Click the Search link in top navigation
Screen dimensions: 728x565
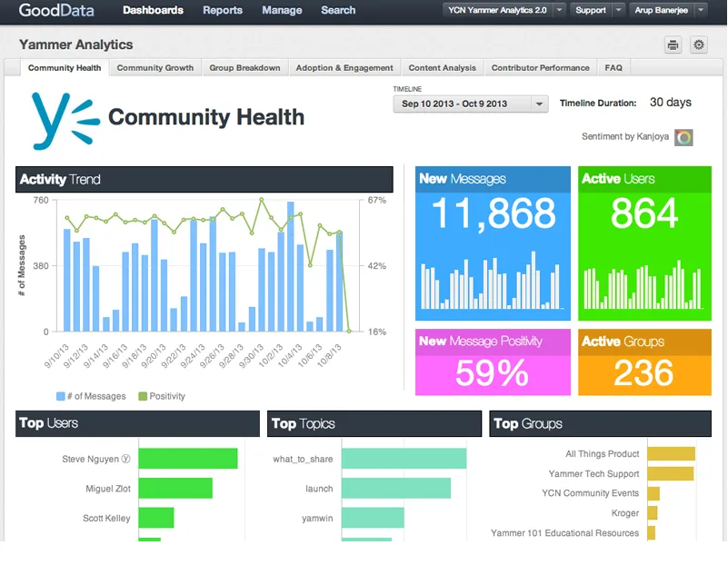click(x=338, y=10)
